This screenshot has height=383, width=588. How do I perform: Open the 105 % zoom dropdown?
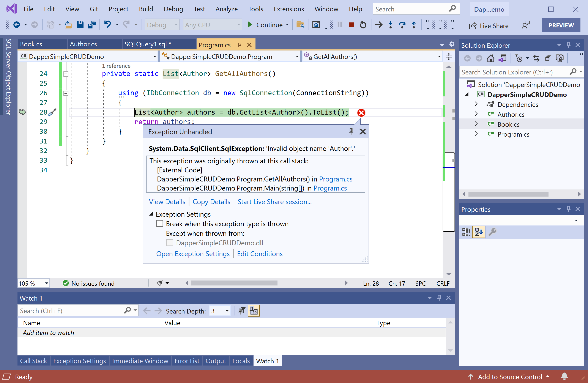pyautogui.click(x=46, y=284)
